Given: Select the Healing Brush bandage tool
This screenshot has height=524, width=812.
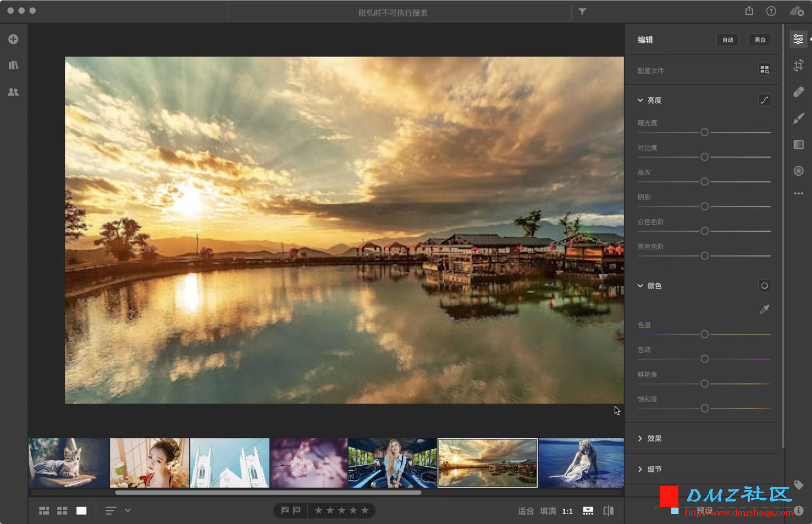Looking at the screenshot, I should coord(798,92).
